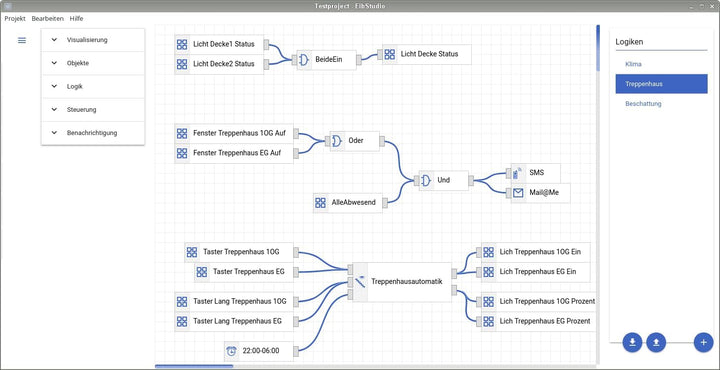Click Lich Treppenhaus EG Ein icon
Image resolution: width=720 pixels, height=370 pixels.
pyautogui.click(x=489, y=272)
